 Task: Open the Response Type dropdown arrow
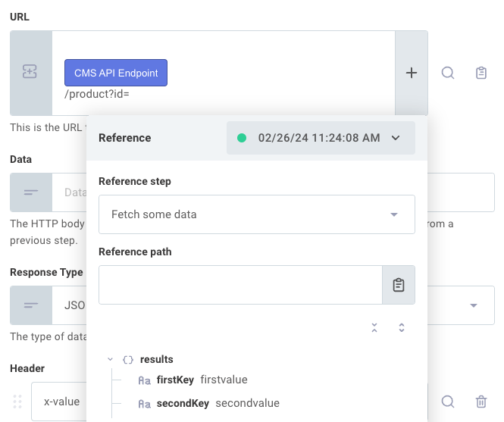[473, 305]
